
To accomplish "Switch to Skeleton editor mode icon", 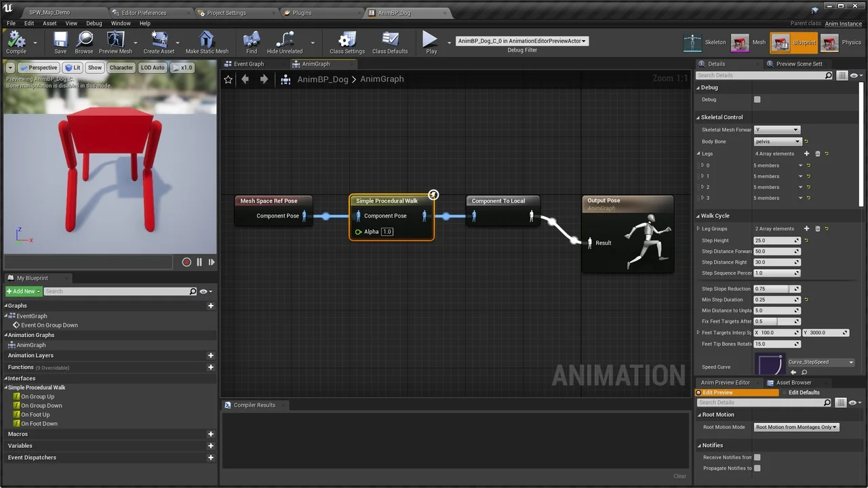I will (x=692, y=43).
